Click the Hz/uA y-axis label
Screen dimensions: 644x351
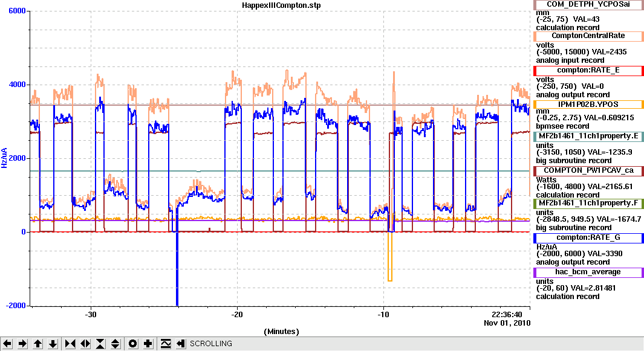point(4,158)
